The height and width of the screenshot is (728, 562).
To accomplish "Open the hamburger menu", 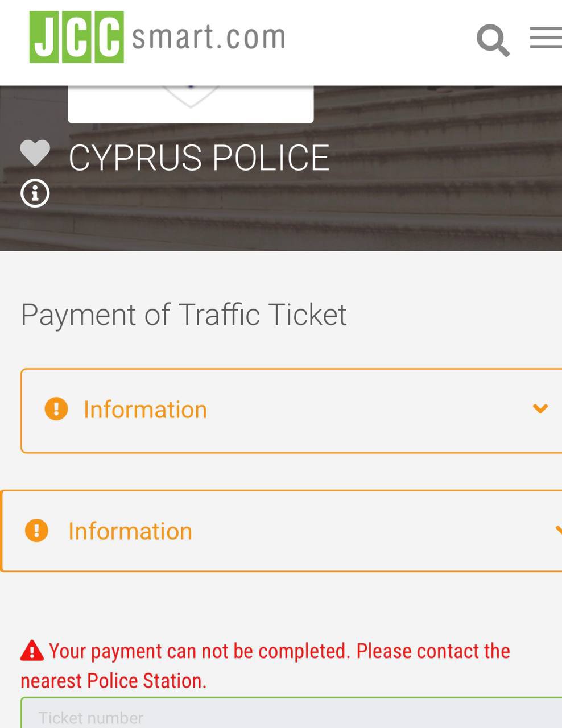I will (546, 39).
